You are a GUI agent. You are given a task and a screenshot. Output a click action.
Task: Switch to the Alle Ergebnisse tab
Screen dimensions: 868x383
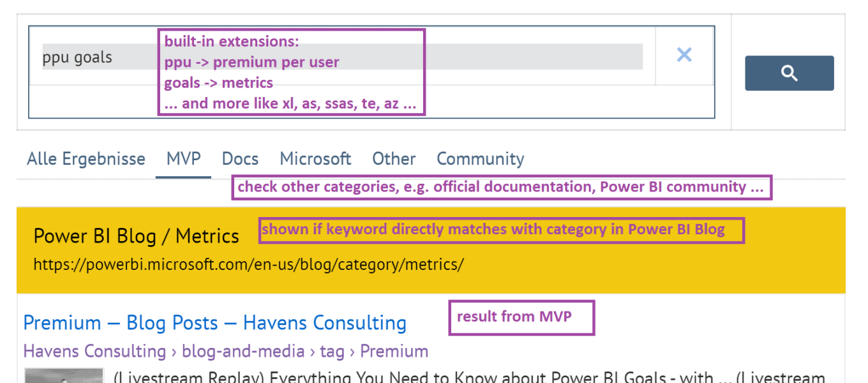[86, 159]
